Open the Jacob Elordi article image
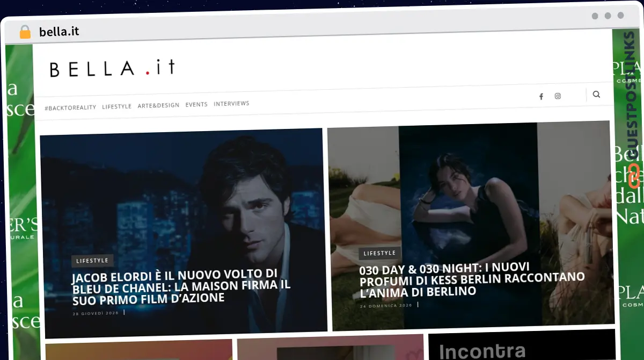This screenshot has width=644, height=360. (182, 233)
